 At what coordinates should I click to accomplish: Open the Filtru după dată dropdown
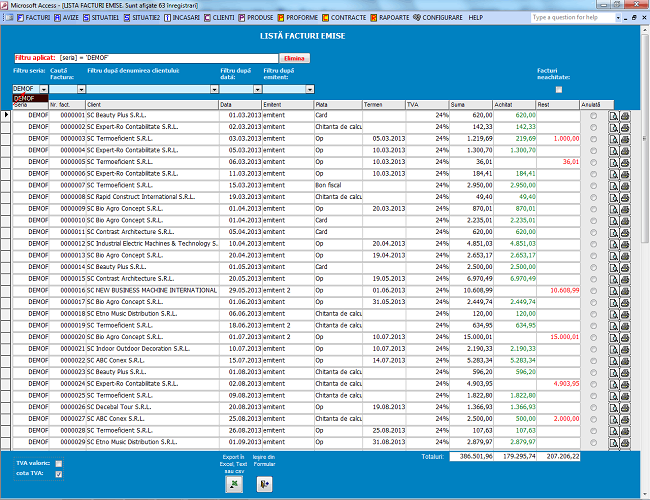click(257, 89)
